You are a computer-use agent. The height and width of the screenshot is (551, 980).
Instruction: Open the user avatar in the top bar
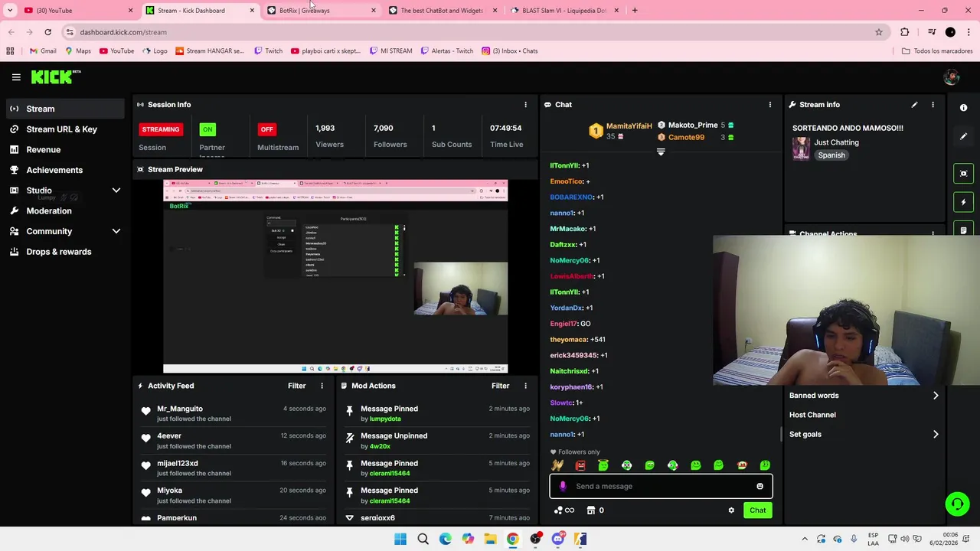coord(952,77)
